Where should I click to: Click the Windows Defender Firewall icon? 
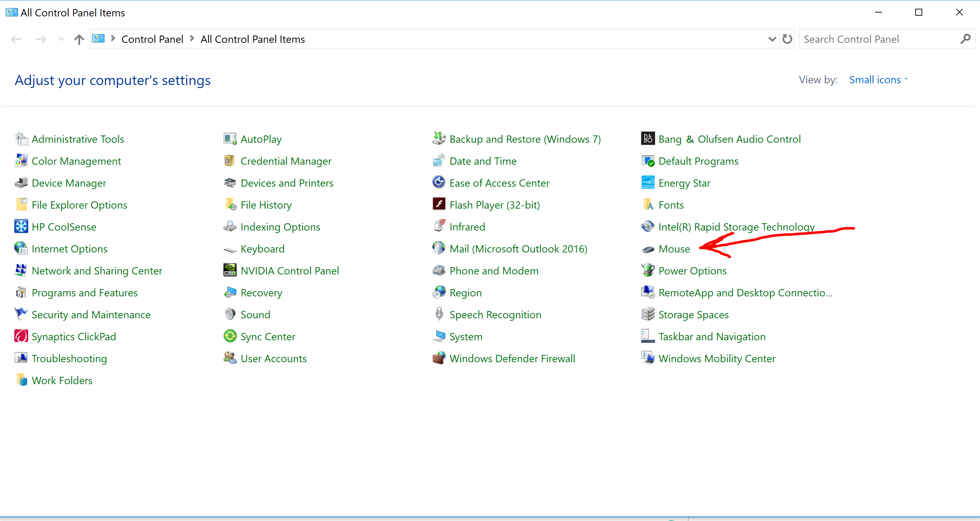click(x=439, y=358)
